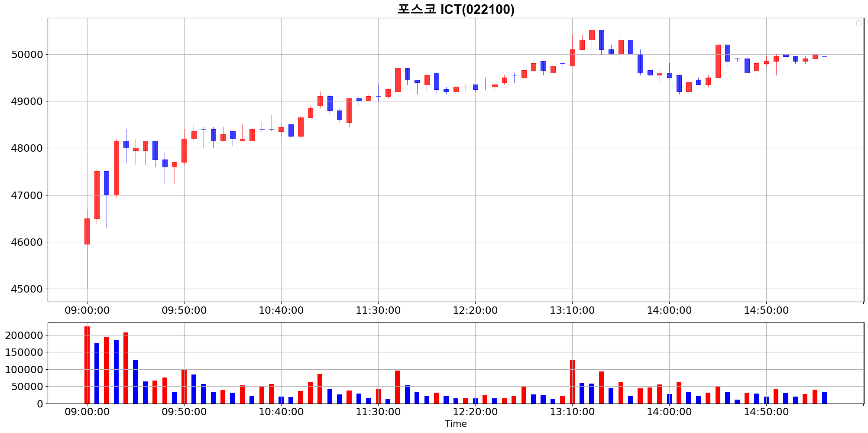Click the 100000 volume axis label

24,370
